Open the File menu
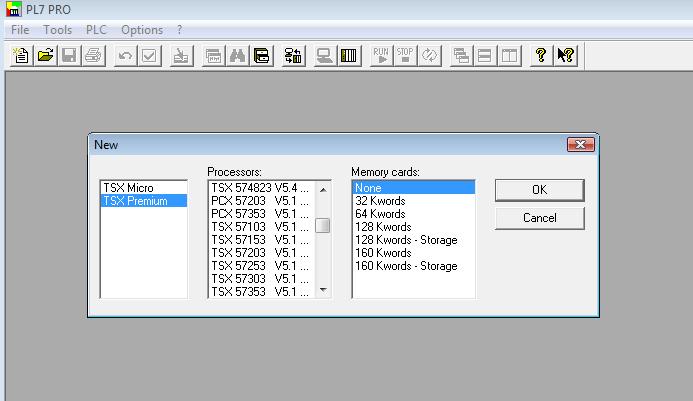The width and height of the screenshot is (693, 401). pyautogui.click(x=20, y=30)
